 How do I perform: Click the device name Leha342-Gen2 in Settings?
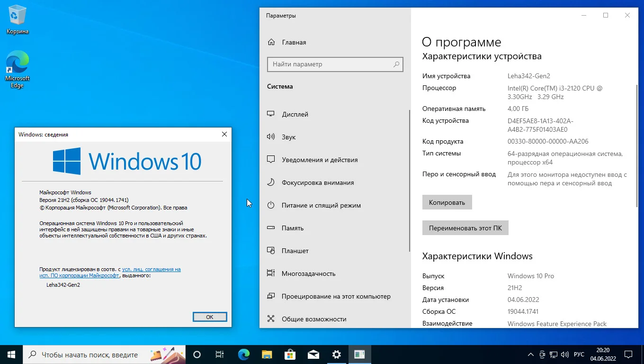click(528, 76)
